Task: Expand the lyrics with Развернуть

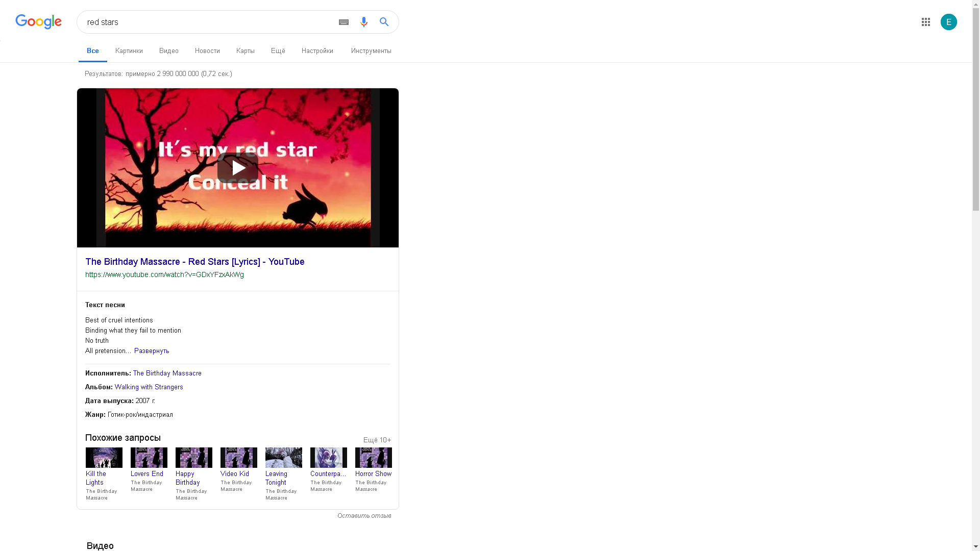Action: [152, 351]
